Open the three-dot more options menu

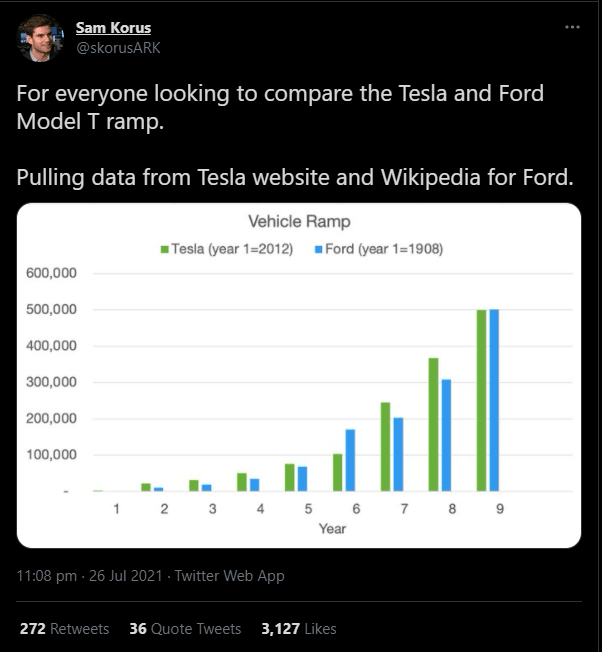571,27
